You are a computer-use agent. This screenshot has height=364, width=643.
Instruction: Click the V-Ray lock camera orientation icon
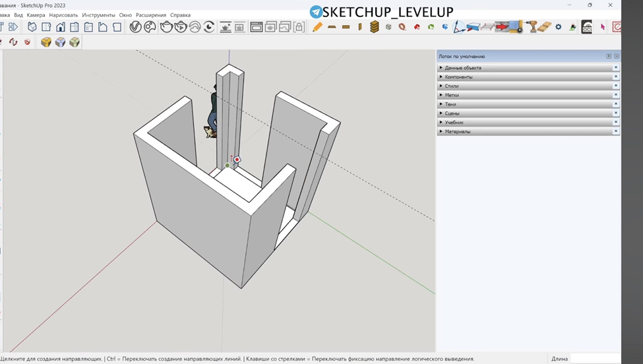point(299,27)
